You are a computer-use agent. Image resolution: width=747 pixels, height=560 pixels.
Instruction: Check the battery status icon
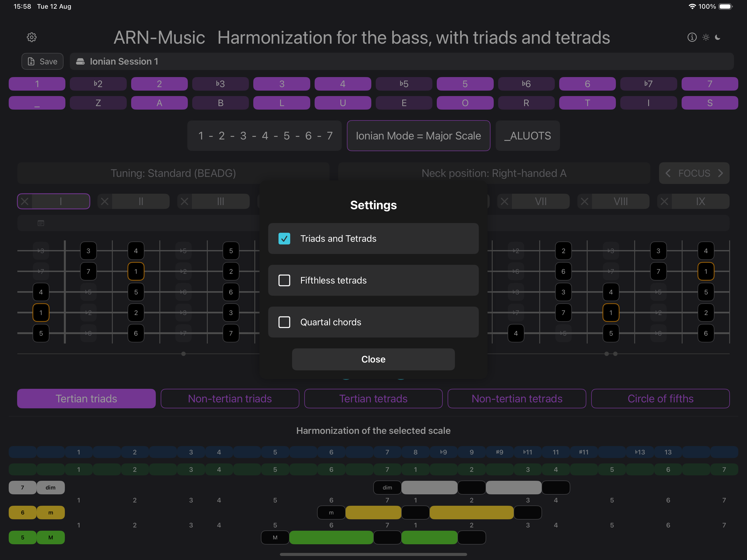725,7
